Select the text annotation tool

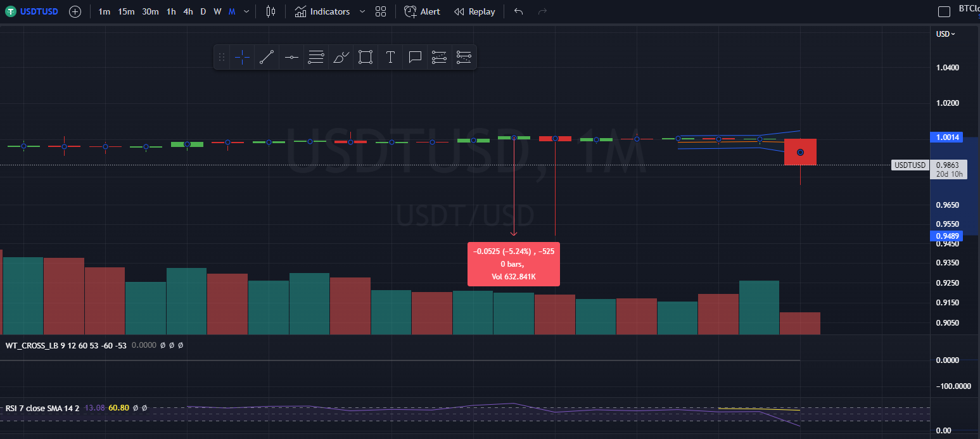(390, 57)
